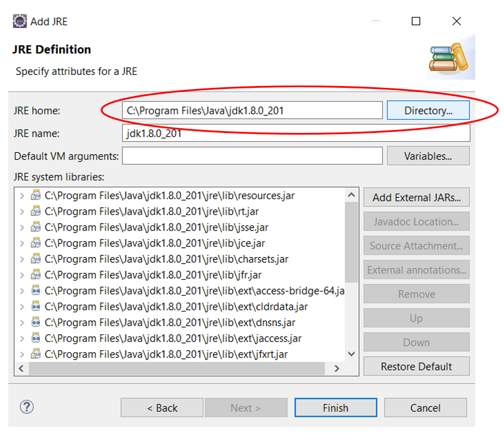Click the horizontal scrollbar's right arrow
Screen dimensions: 504x435
click(337, 368)
